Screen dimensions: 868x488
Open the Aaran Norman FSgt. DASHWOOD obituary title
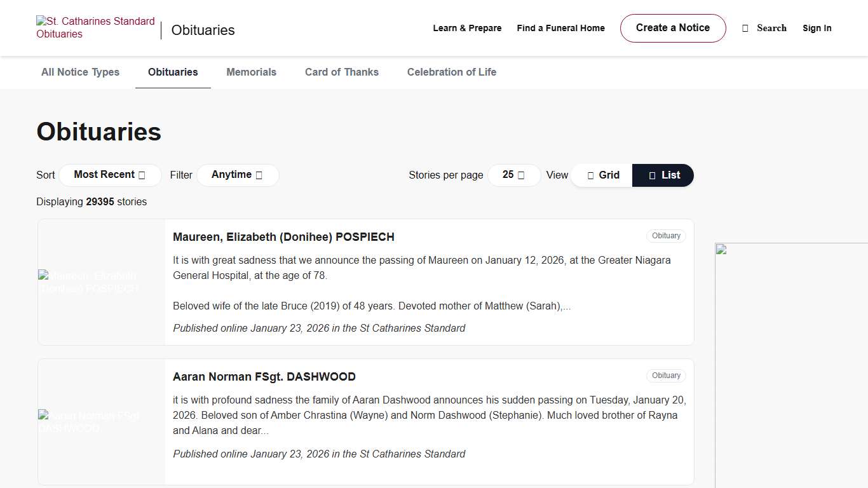[x=264, y=377]
